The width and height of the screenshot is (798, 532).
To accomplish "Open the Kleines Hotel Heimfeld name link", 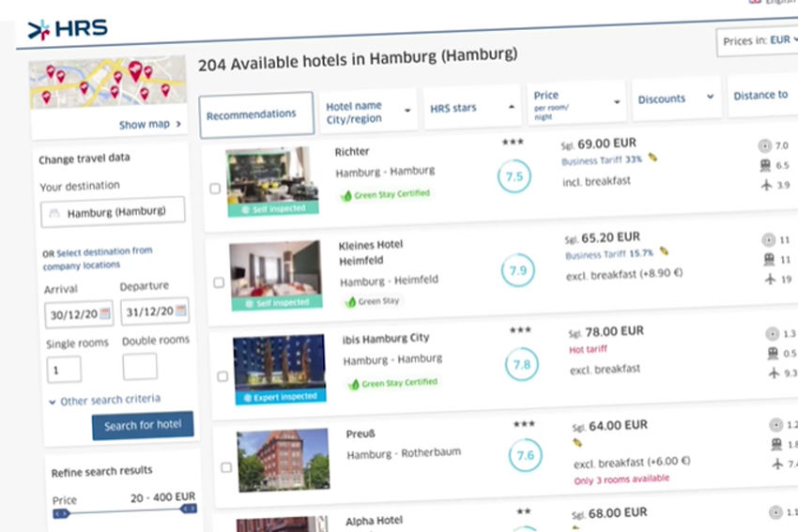I will point(371,252).
